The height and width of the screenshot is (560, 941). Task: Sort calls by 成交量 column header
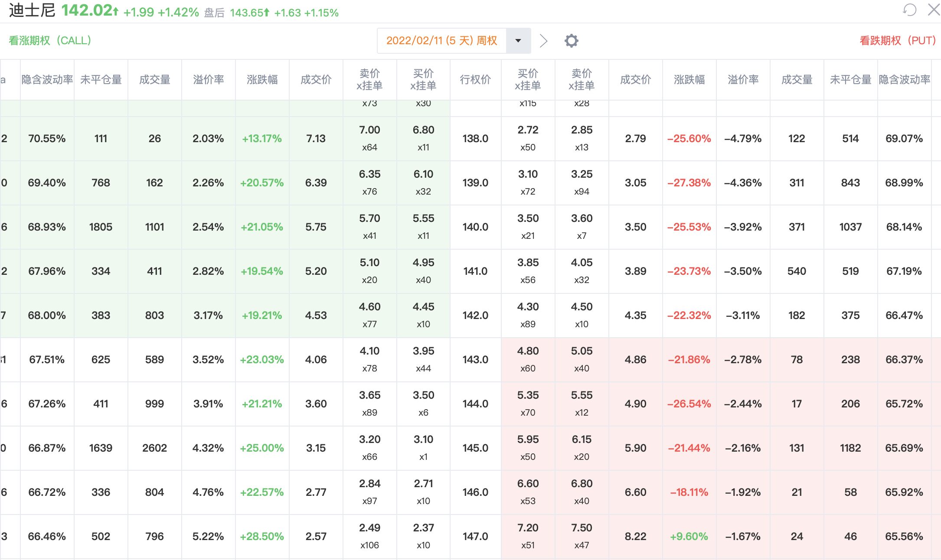pyautogui.click(x=154, y=80)
